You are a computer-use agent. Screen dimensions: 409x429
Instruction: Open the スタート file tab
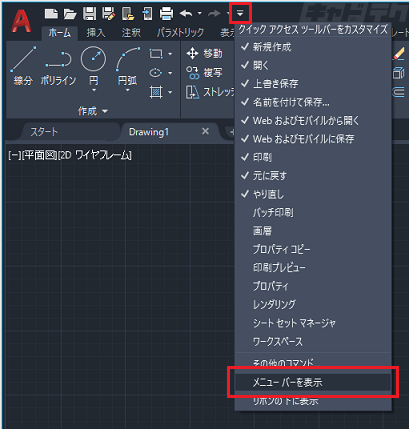(x=44, y=132)
